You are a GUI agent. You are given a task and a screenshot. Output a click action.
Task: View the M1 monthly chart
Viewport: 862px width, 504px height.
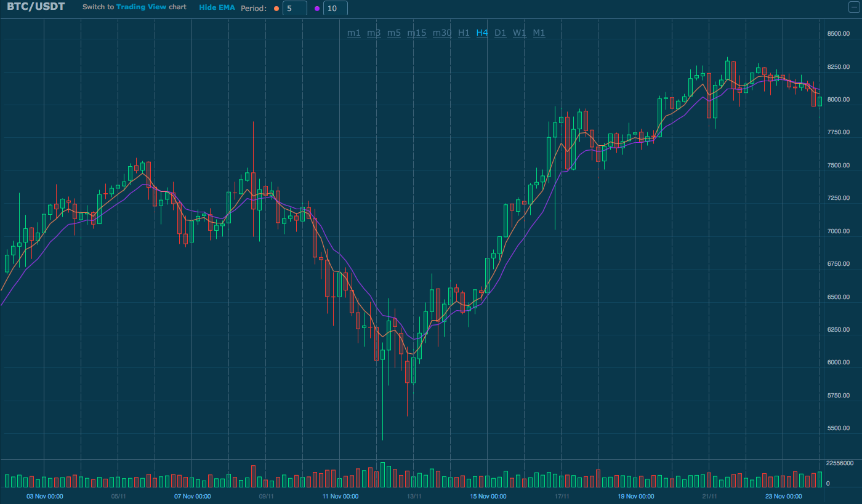point(538,33)
